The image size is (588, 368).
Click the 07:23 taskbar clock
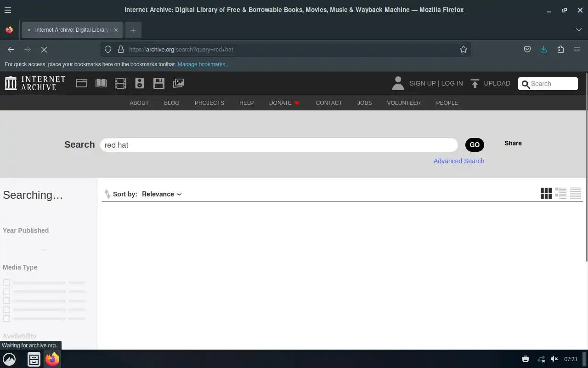click(571, 359)
